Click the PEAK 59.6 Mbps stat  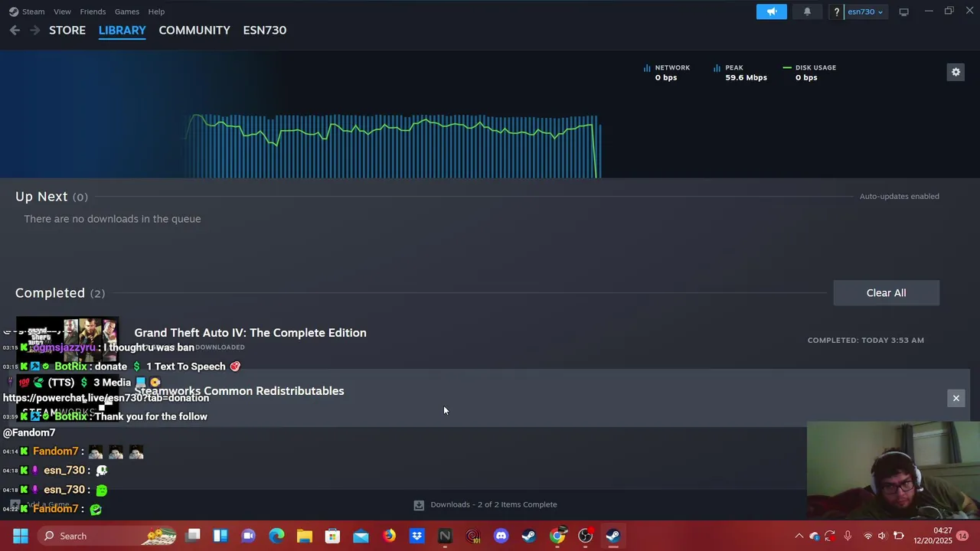coord(740,73)
